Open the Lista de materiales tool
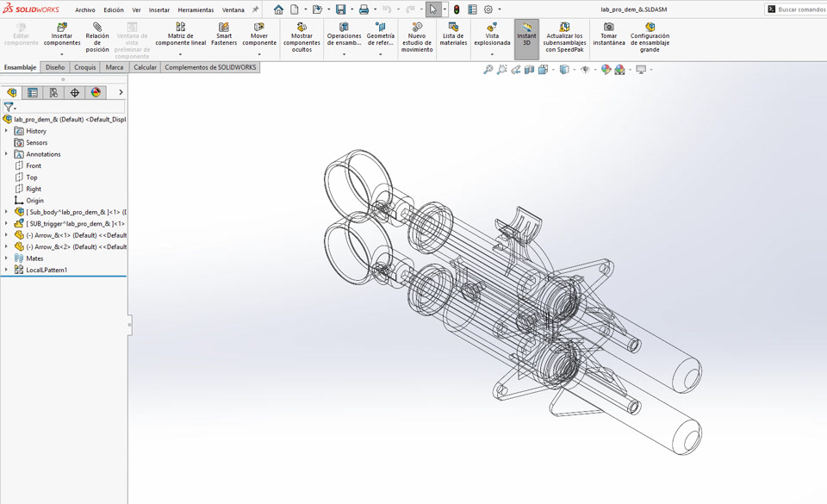 453,34
